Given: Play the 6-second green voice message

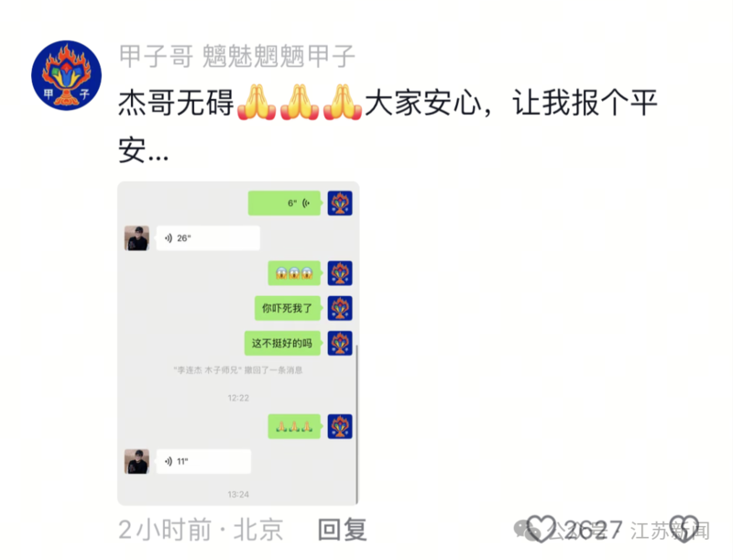Looking at the screenshot, I should (x=284, y=203).
